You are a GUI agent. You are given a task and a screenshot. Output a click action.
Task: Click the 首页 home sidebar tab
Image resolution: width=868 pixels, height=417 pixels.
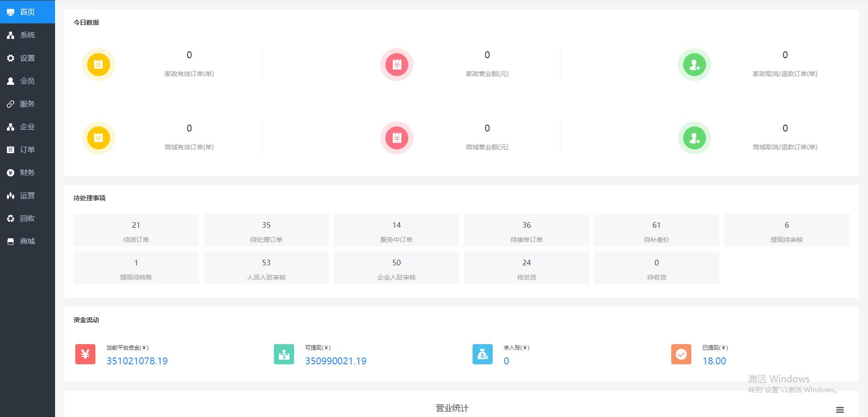click(x=27, y=12)
